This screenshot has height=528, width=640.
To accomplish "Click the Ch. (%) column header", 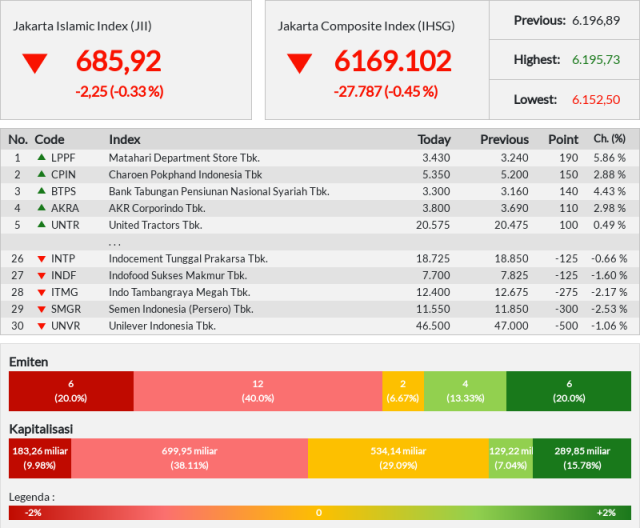I will click(x=609, y=139).
